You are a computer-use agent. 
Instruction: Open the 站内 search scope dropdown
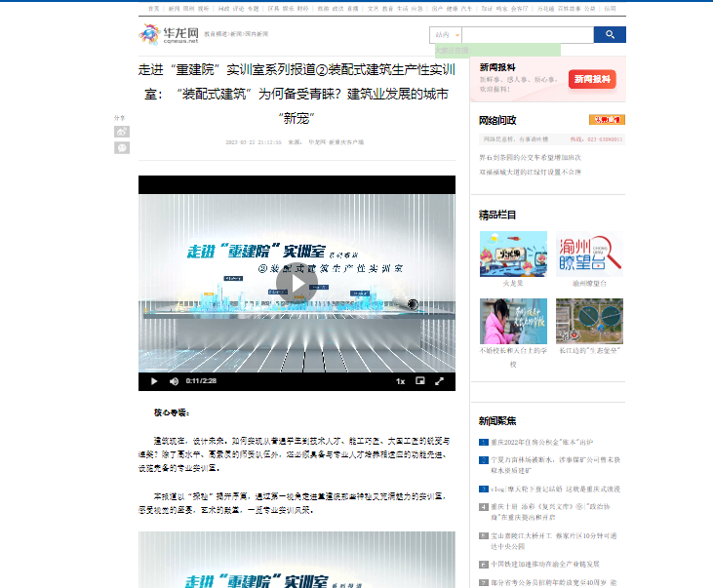445,35
